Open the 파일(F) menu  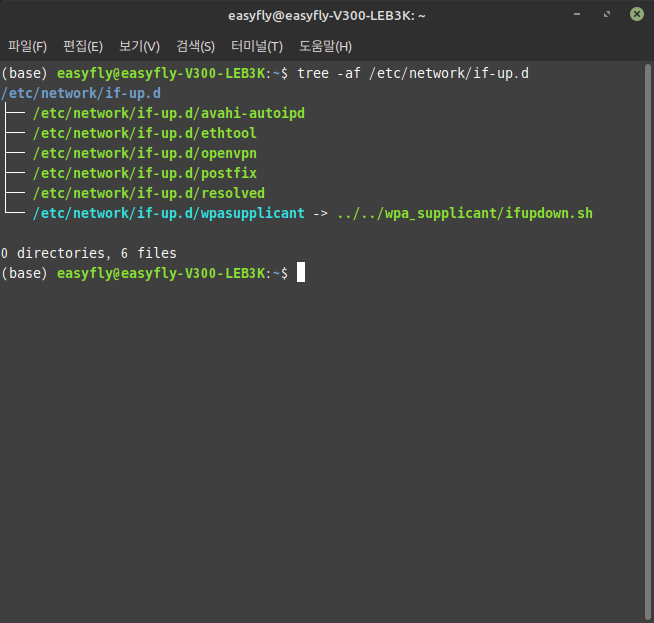click(28, 46)
